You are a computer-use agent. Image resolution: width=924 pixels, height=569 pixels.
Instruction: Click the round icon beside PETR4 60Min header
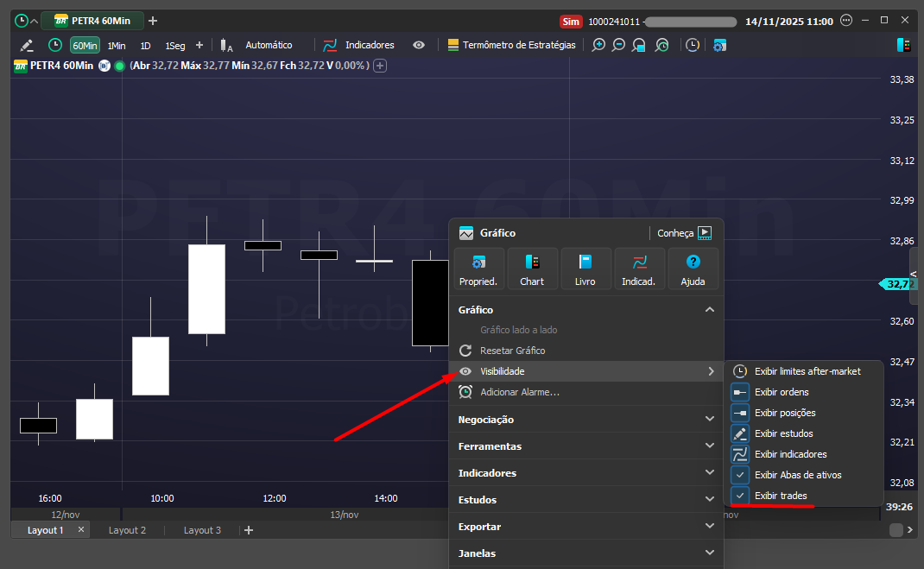click(104, 66)
